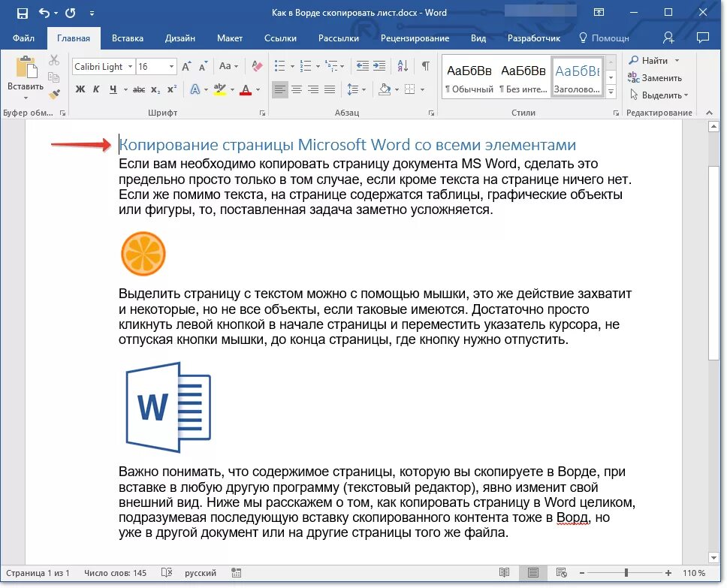Image resolution: width=727 pixels, height=588 pixels.
Task: Open Шрифт dialog launcher
Action: [262, 113]
